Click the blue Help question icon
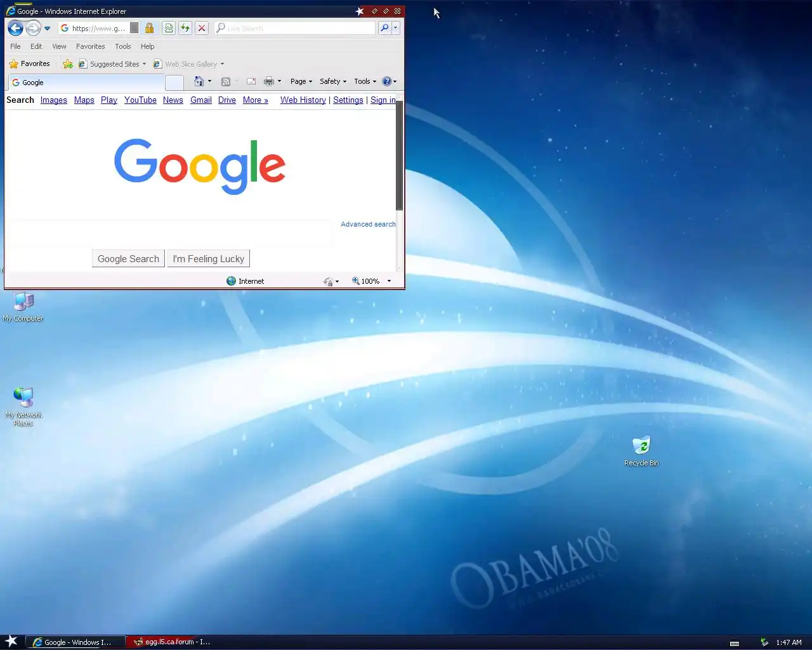812x650 pixels. 386,81
